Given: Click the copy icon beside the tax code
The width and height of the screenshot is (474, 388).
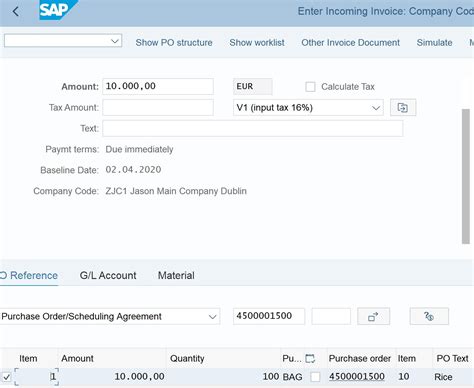Looking at the screenshot, I should pyautogui.click(x=403, y=107).
